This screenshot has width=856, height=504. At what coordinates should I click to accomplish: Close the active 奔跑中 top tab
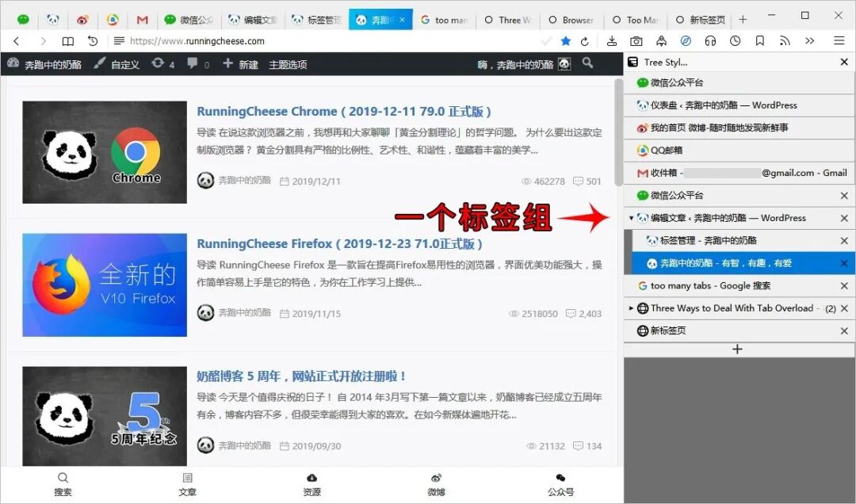403,20
